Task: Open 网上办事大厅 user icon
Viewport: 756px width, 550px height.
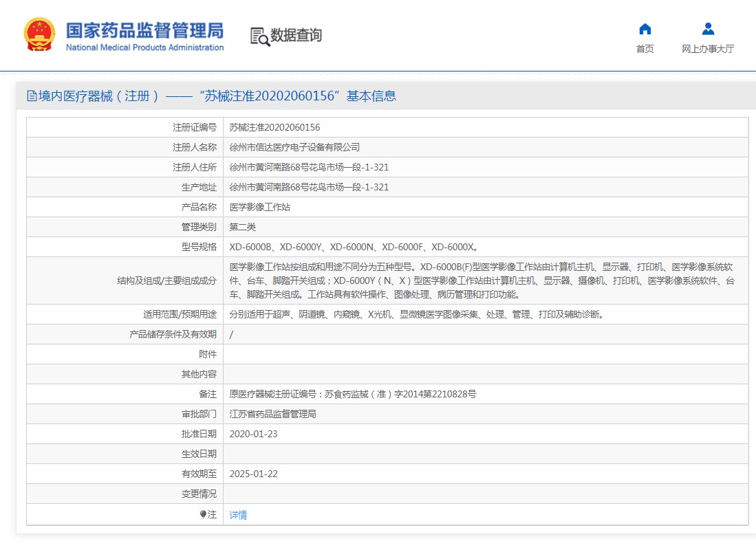Action: (708, 29)
